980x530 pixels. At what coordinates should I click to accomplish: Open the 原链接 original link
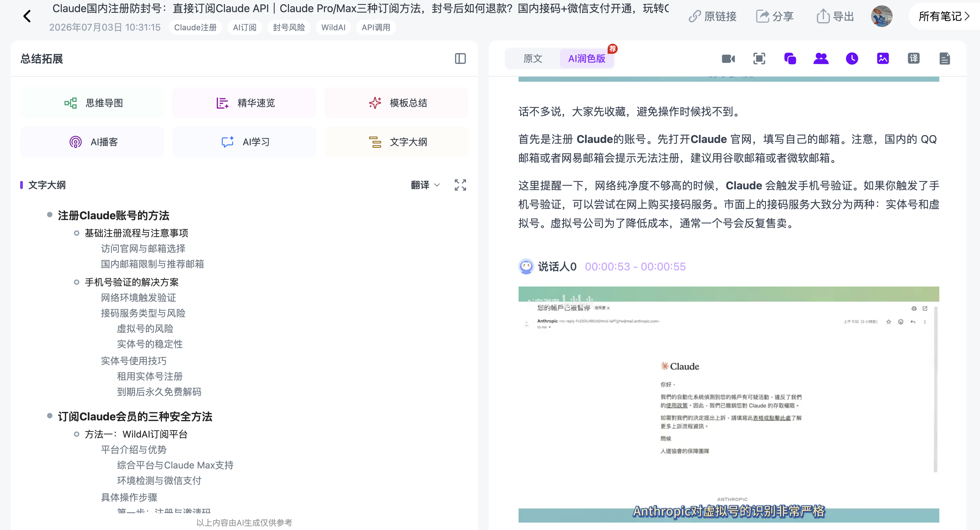(x=712, y=16)
